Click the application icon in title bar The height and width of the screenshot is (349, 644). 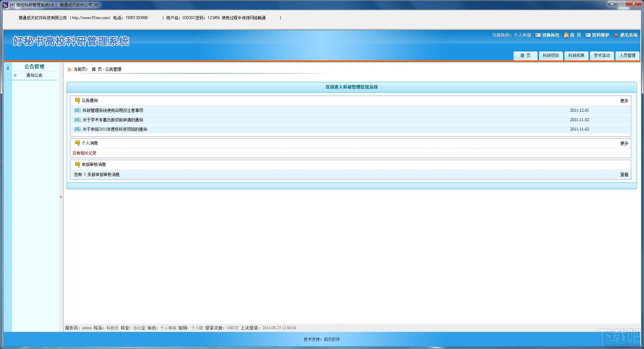[5, 5]
